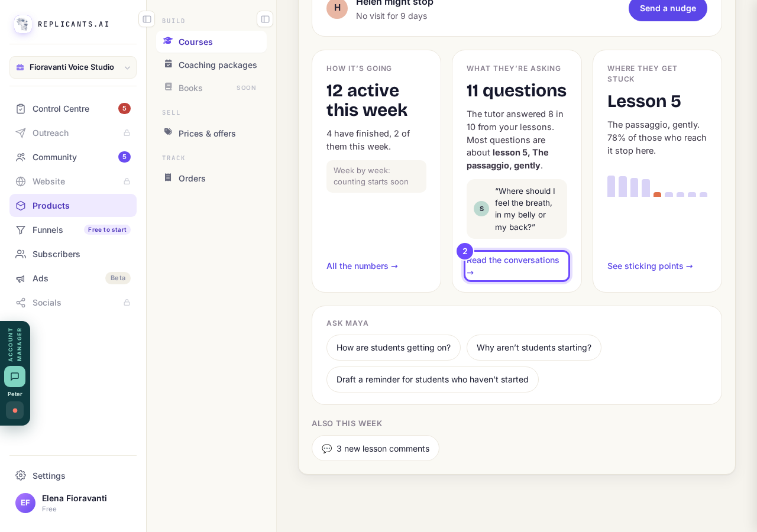Click the red record dot button
The height and width of the screenshot is (532, 757).
coord(15,410)
